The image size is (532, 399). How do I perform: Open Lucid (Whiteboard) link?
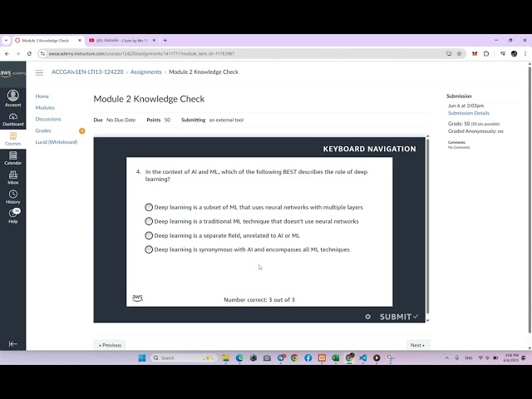pyautogui.click(x=57, y=142)
